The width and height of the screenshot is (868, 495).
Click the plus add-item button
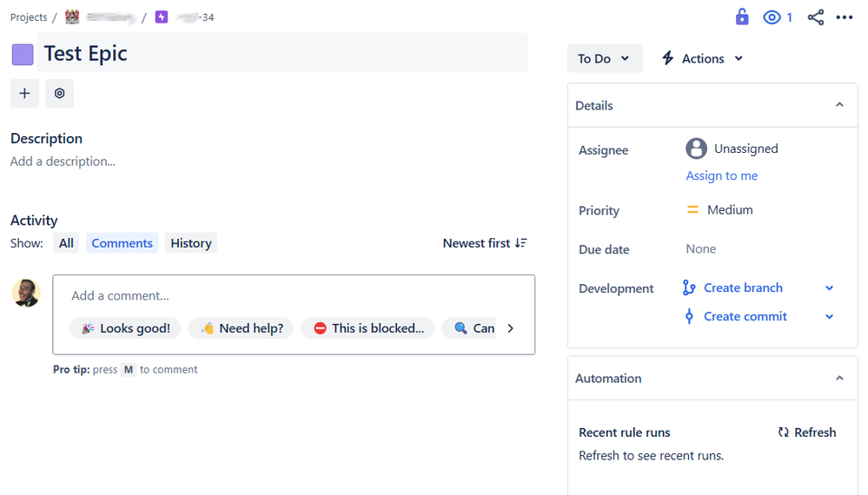coord(24,93)
